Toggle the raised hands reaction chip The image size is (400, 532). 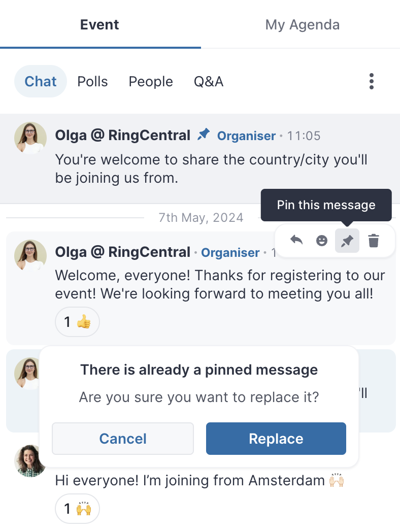point(77,509)
